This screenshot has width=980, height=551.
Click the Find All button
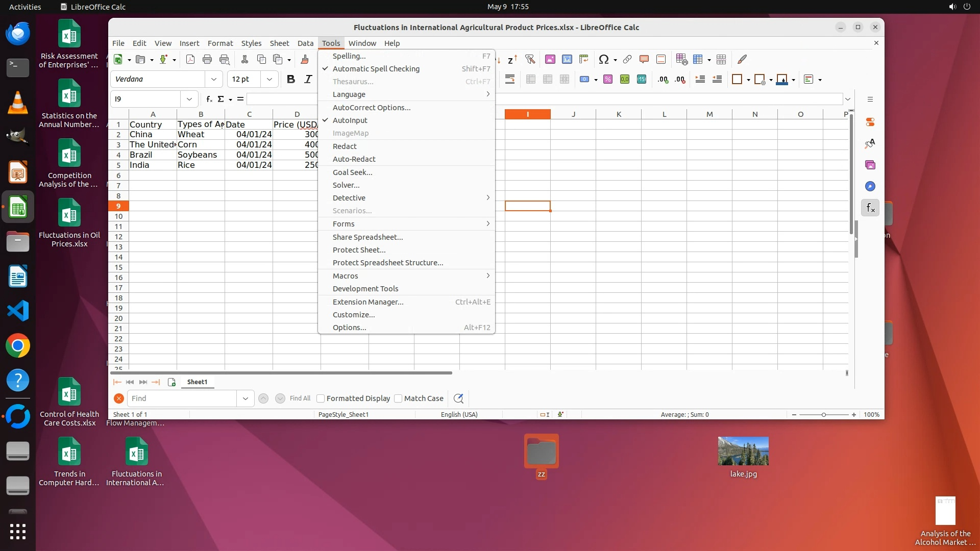pos(300,398)
